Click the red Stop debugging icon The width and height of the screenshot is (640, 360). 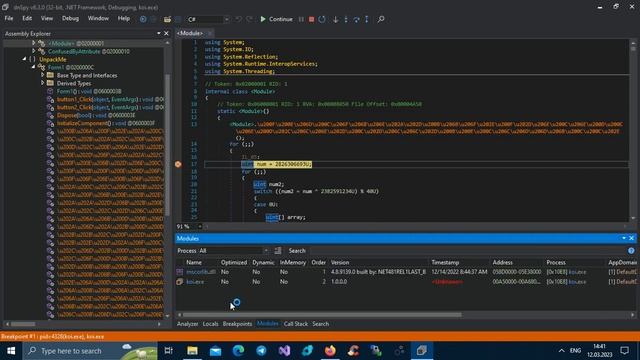coord(311,19)
